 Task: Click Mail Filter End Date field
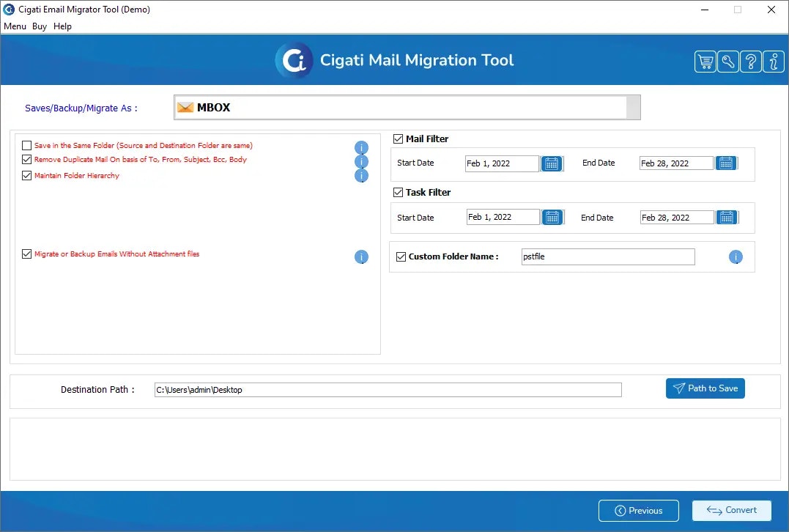tap(676, 163)
